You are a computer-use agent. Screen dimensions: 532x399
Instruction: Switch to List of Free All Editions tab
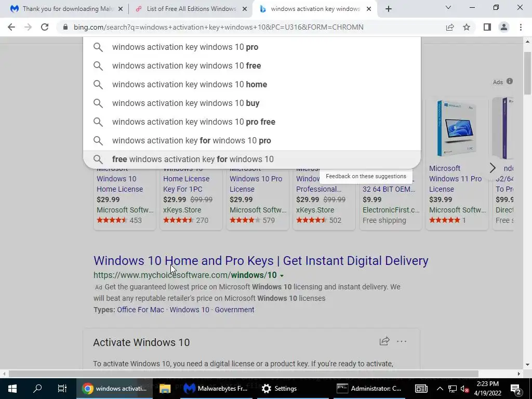pyautogui.click(x=191, y=9)
